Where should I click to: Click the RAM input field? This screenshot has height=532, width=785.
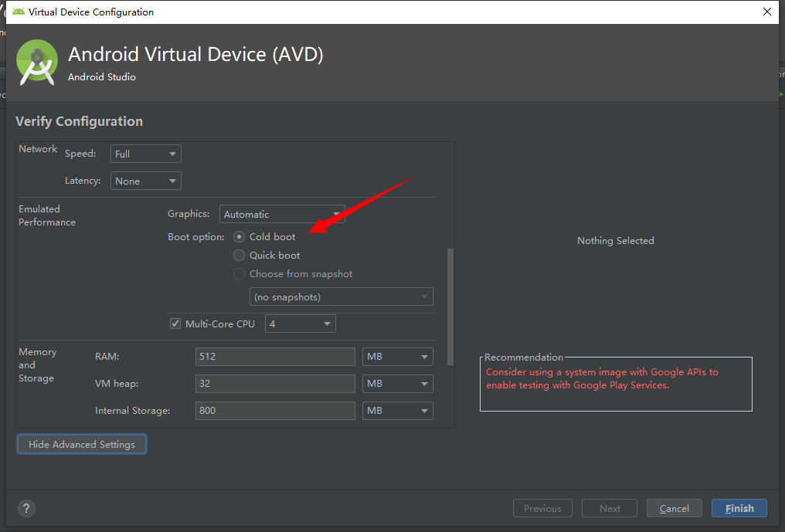click(x=275, y=357)
